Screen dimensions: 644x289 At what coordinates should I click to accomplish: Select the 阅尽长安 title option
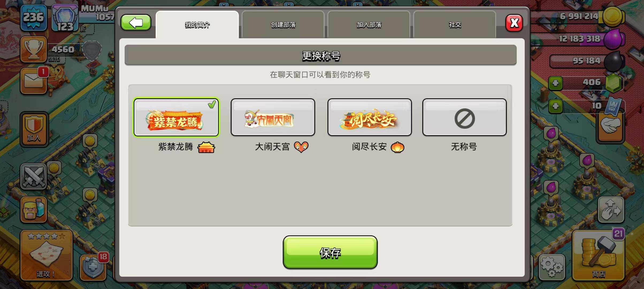(x=370, y=117)
